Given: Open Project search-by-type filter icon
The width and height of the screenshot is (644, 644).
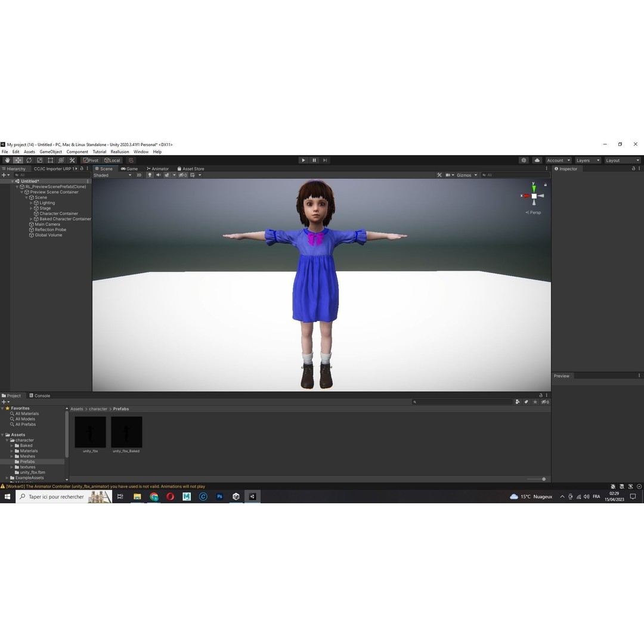Looking at the screenshot, I should [x=518, y=402].
